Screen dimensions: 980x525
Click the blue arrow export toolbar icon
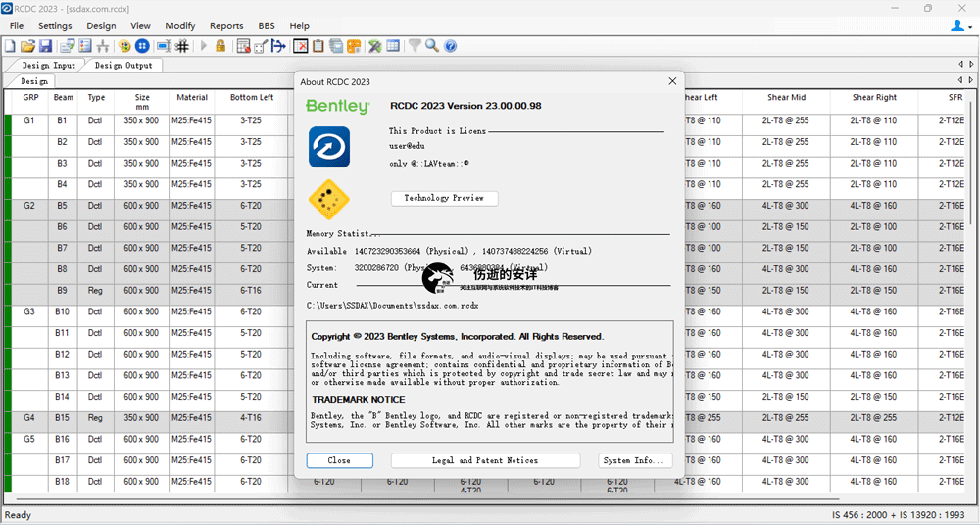pyautogui.click(x=278, y=46)
